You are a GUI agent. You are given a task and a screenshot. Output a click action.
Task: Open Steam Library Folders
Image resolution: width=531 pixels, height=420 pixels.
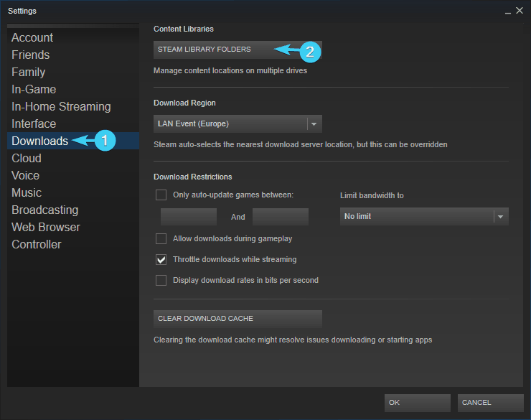point(238,50)
